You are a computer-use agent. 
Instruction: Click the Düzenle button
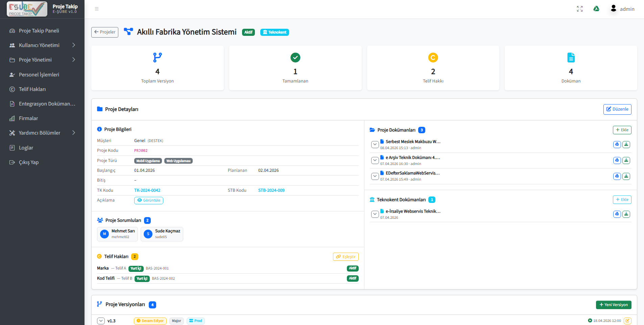click(617, 109)
